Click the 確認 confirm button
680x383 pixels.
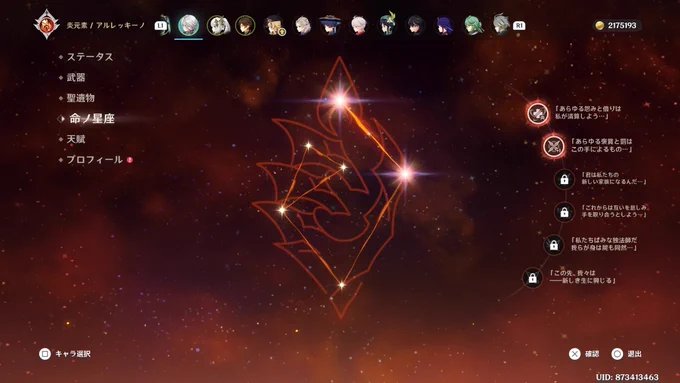[584, 354]
